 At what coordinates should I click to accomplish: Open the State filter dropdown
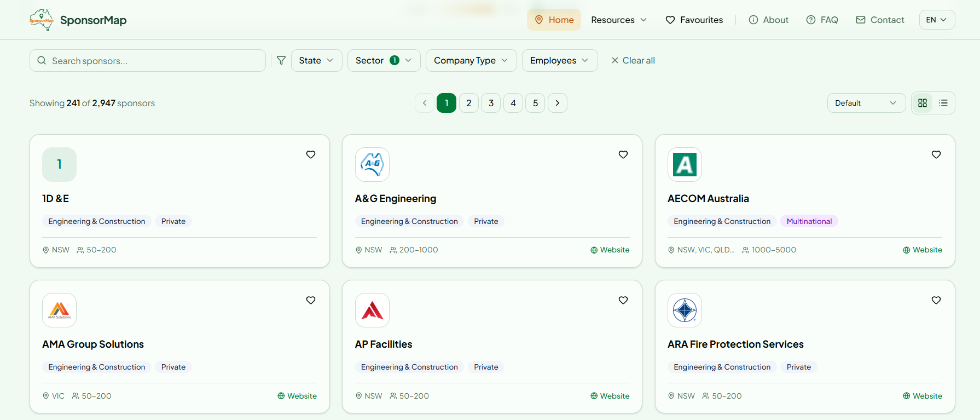(x=316, y=60)
